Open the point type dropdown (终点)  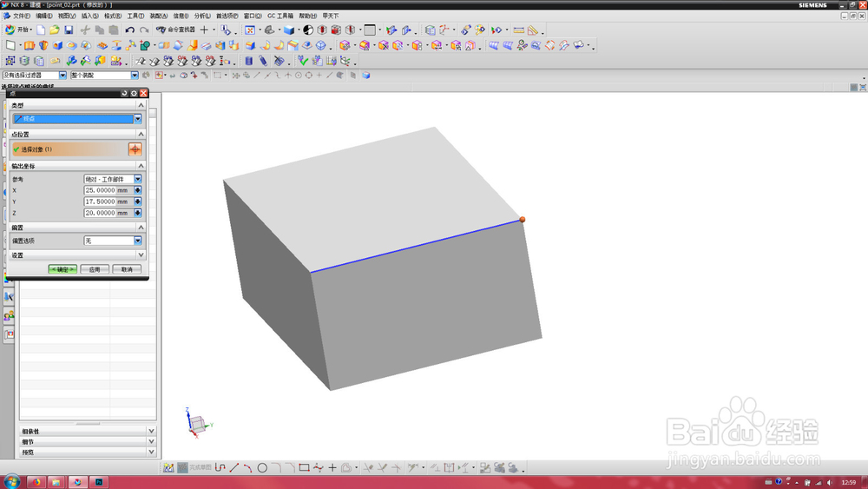pos(138,118)
